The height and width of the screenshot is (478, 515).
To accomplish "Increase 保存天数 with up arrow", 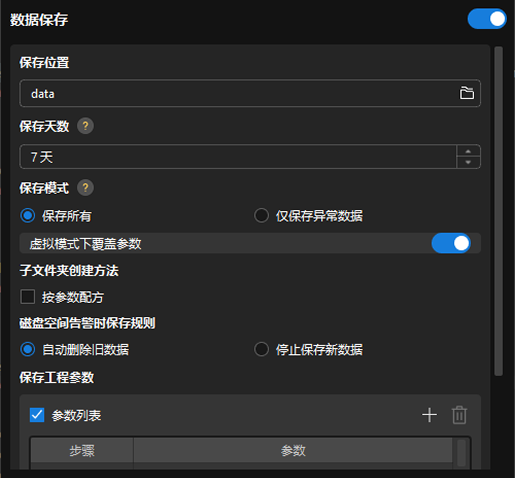I will tap(468, 151).
